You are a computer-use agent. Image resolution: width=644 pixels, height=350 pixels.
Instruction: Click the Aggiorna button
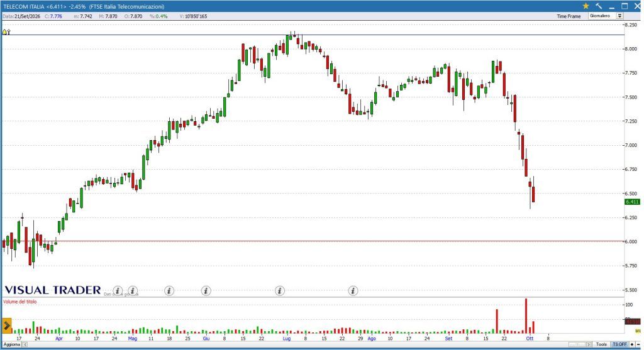(12, 344)
